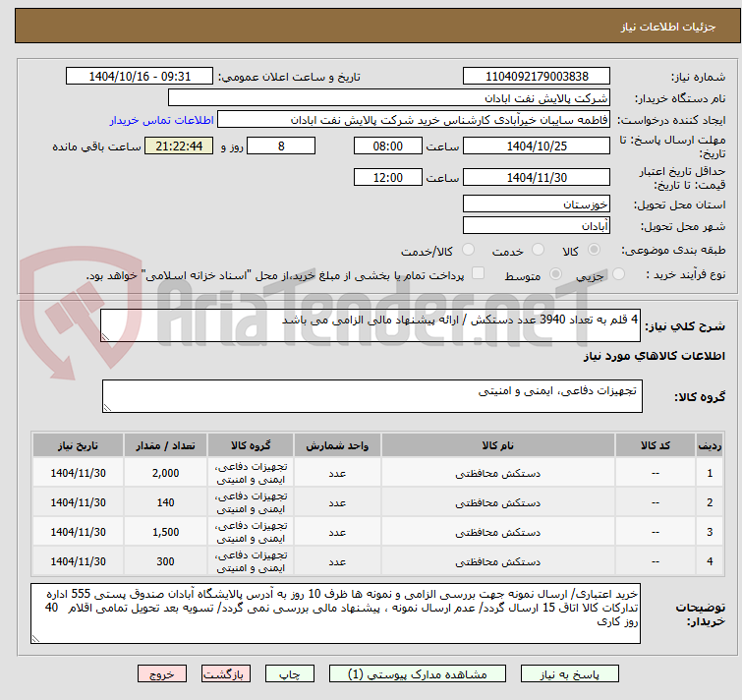Click the requester field فاطمه سایبان خیرآبادی

click(414, 120)
